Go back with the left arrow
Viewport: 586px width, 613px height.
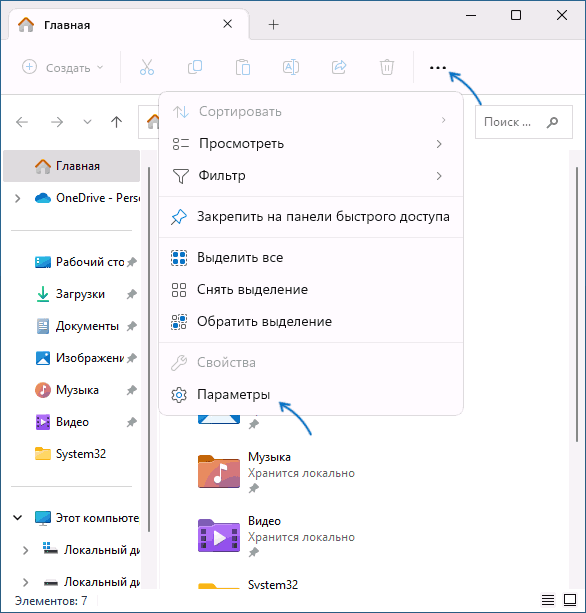(22, 122)
